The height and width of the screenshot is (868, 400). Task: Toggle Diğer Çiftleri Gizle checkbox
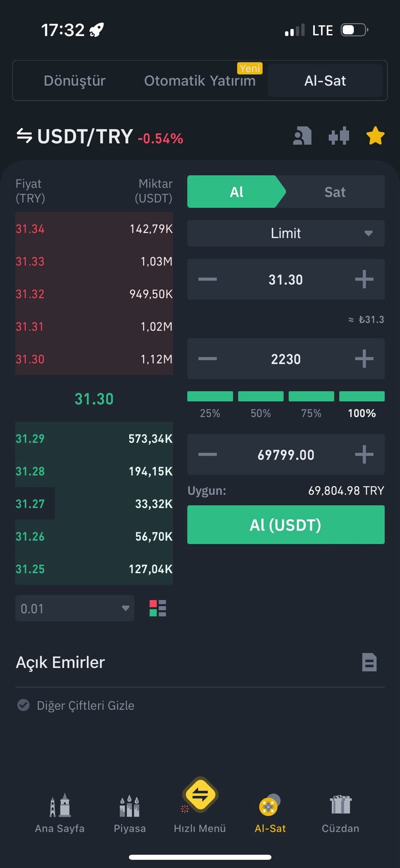(x=23, y=705)
